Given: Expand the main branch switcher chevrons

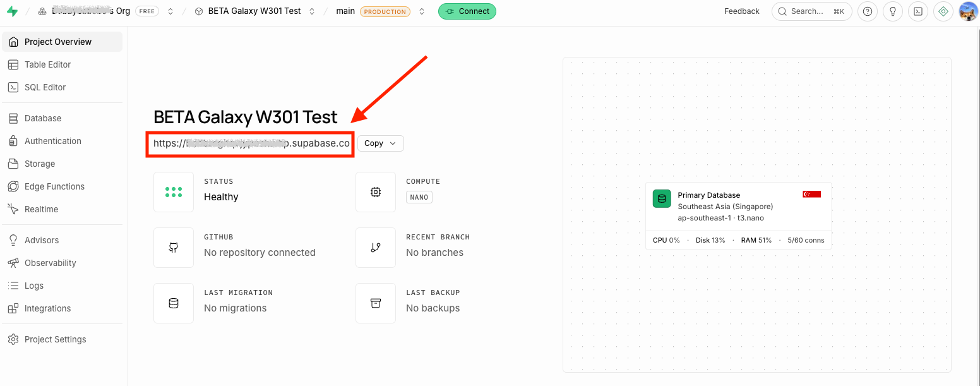Looking at the screenshot, I should [422, 11].
